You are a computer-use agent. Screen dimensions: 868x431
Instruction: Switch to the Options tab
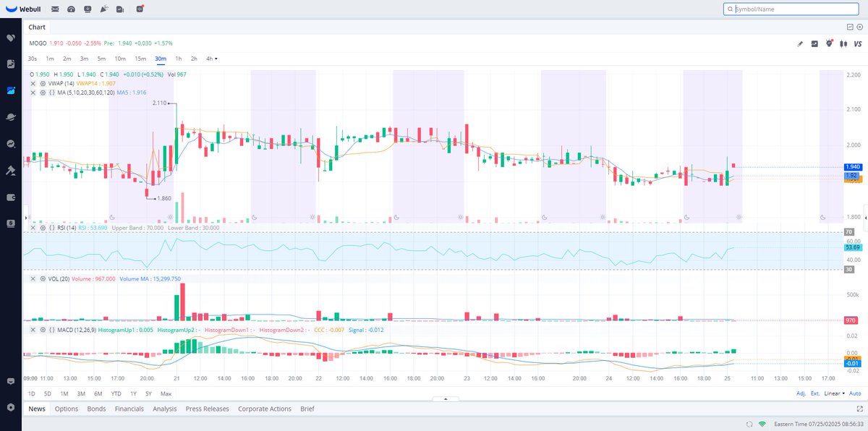click(67, 409)
